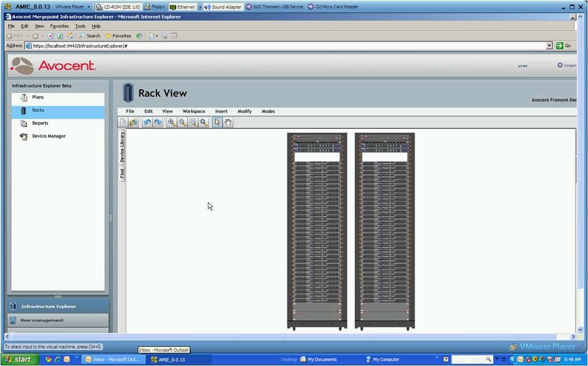This screenshot has height=366, width=588.
Task: Click the Search icon in Internet Explorer toolbar
Action: (x=83, y=35)
